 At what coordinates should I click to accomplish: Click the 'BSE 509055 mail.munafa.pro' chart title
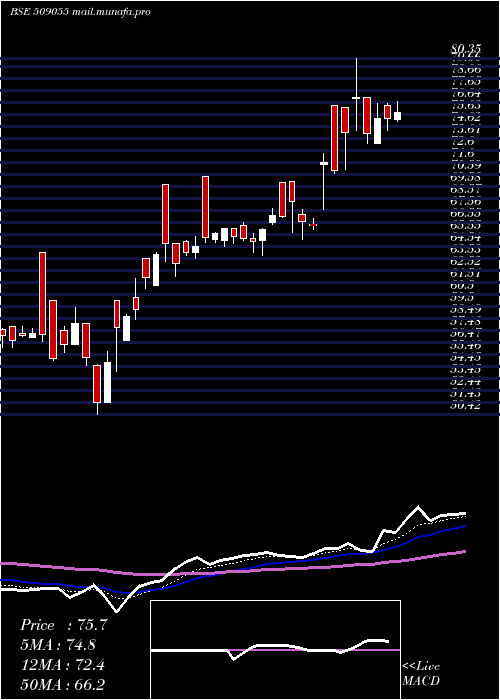pos(80,12)
